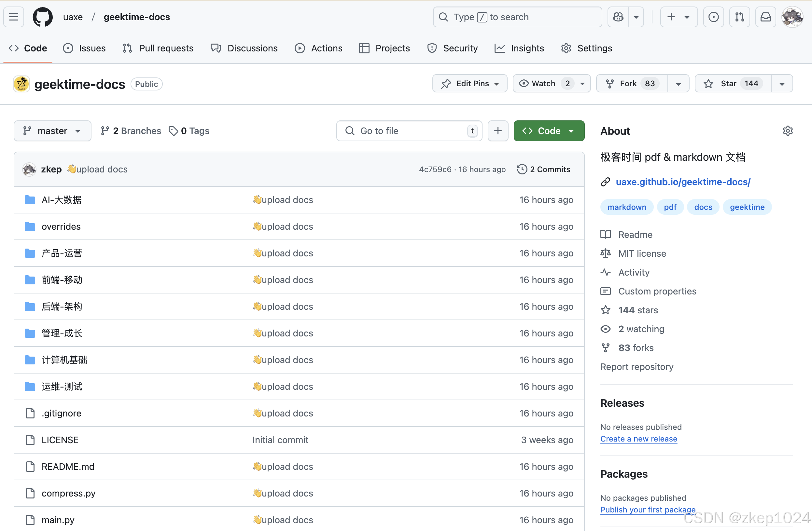Toggle Watch on this repository
This screenshot has width=812, height=531.
point(543,84)
